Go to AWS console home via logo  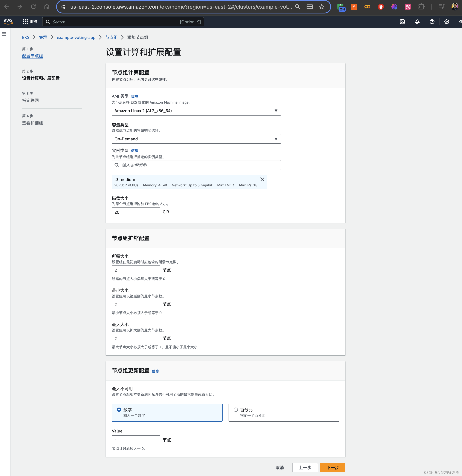[x=8, y=21]
